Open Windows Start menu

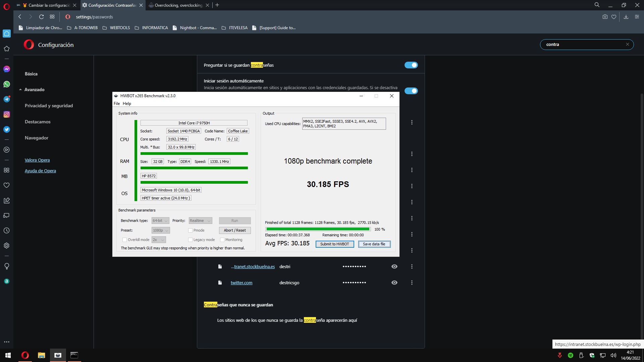pyautogui.click(x=8, y=355)
